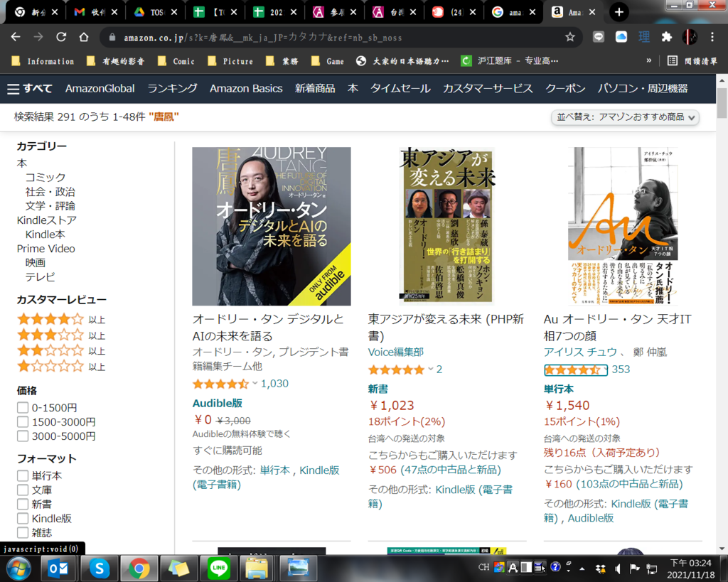Screen dimensions: 728x582
Task: Open the Windows Start menu
Action: [x=18, y=568]
